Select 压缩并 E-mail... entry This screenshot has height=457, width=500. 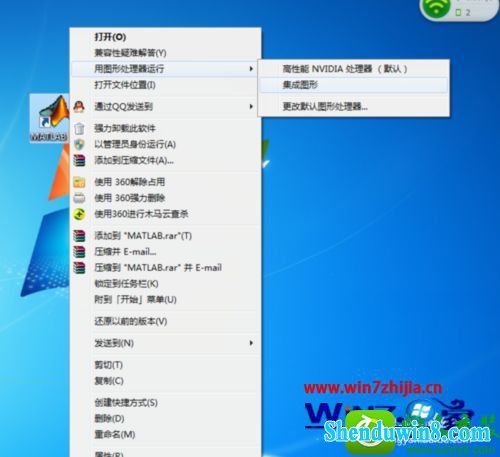click(165, 252)
